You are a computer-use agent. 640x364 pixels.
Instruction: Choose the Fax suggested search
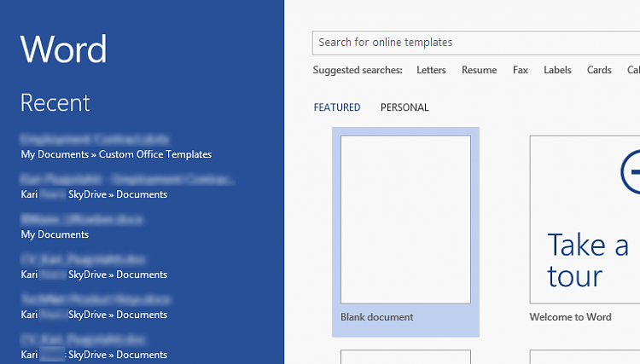tap(521, 70)
